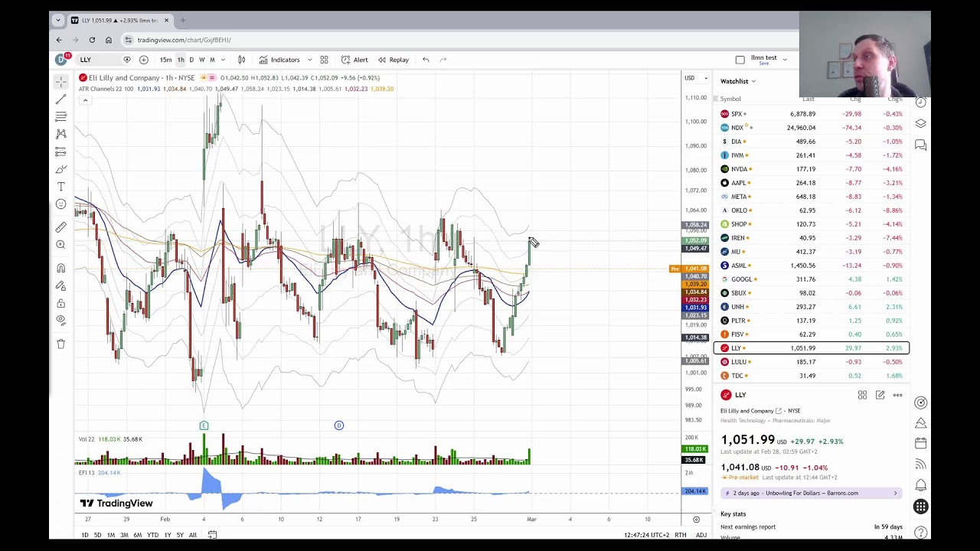980x551 pixels.
Task: Open time axis settings gear
Action: tap(696, 520)
